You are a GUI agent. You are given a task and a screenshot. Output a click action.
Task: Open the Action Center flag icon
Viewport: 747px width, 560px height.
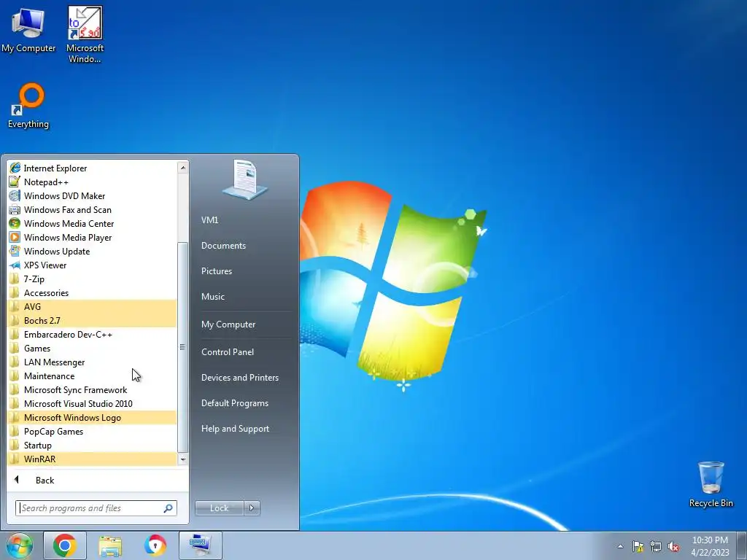point(638,546)
